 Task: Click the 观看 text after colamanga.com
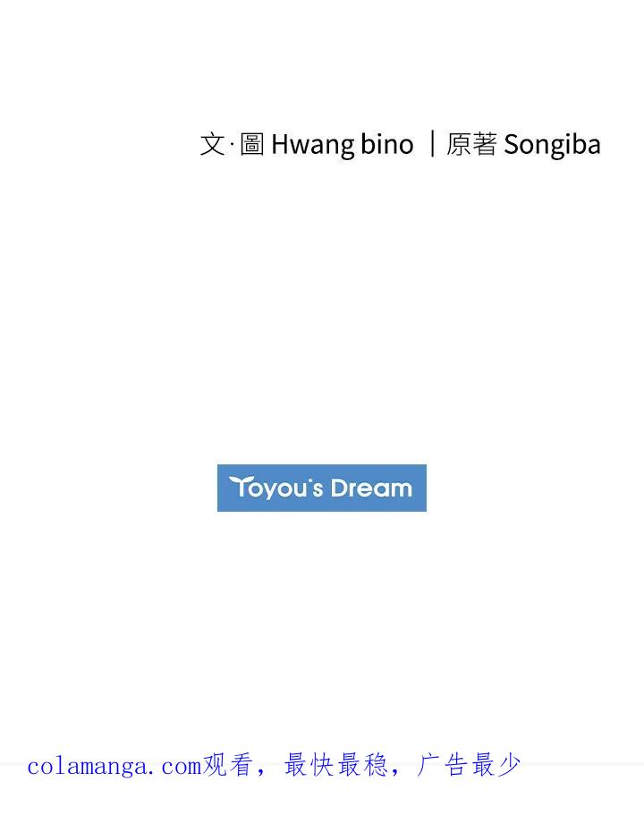[x=228, y=766]
